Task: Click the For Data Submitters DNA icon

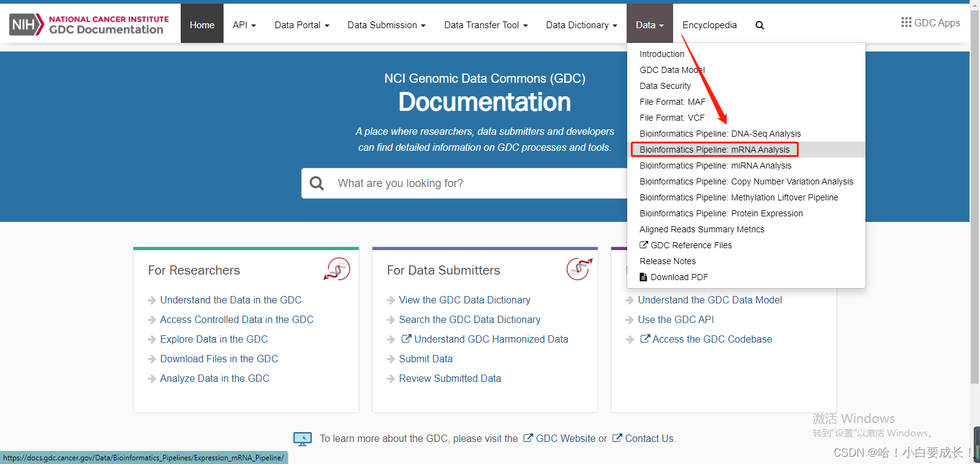Action: pyautogui.click(x=579, y=269)
